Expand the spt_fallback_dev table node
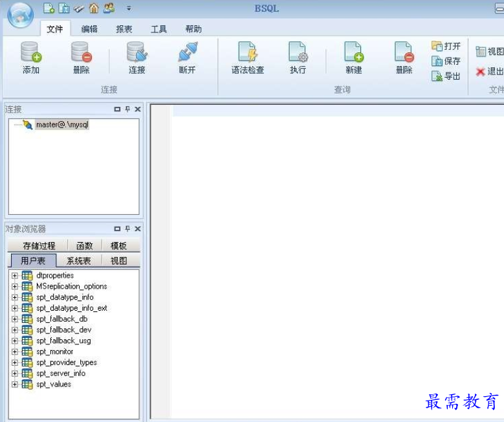The height and width of the screenshot is (422, 504). point(14,330)
